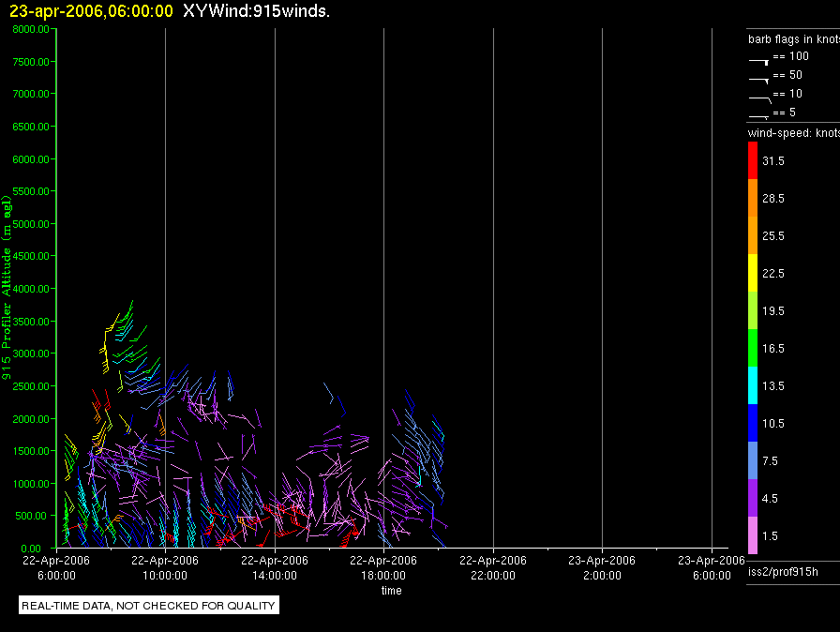Click the 'time' x-axis title

click(391, 591)
